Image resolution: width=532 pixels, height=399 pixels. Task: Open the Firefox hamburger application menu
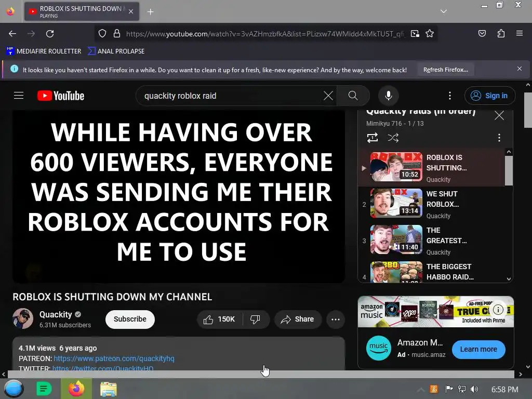pyautogui.click(x=519, y=33)
